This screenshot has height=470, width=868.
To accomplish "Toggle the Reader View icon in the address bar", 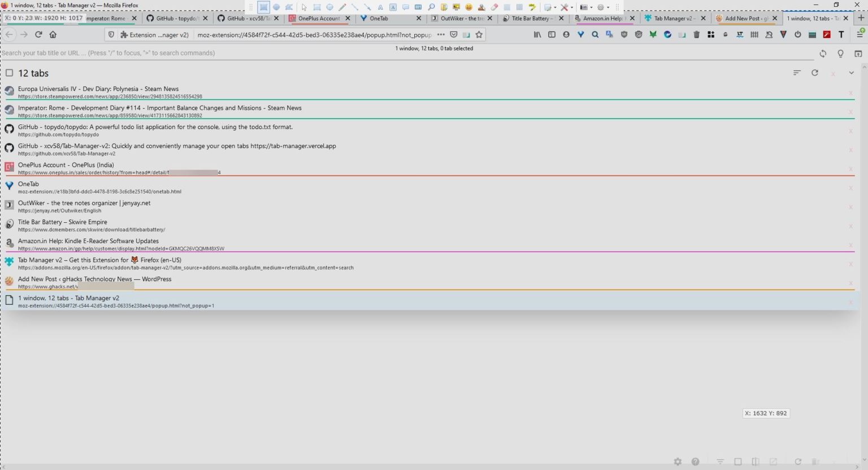I will (466, 35).
